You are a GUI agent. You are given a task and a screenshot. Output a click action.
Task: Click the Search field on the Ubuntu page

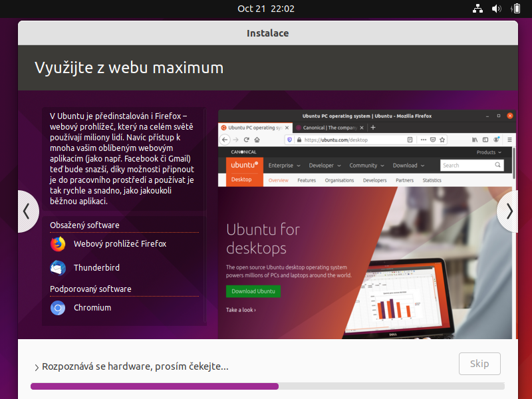click(x=472, y=165)
